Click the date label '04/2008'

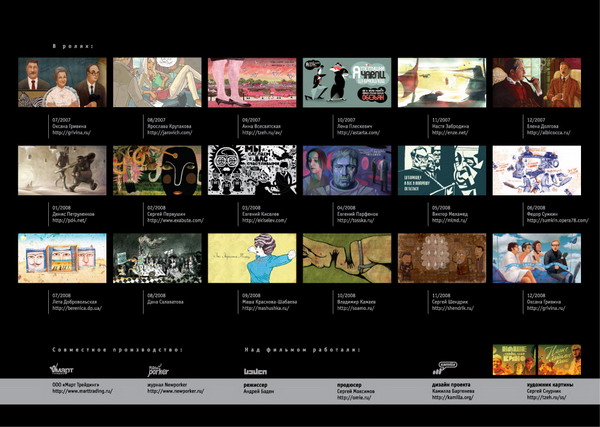click(x=346, y=208)
